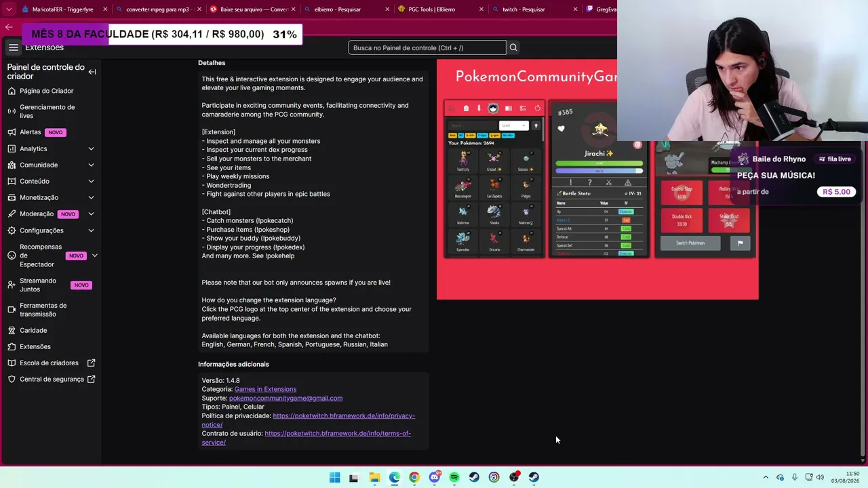The image size is (868, 488).
Task: Go back with the browser back arrow
Action: [8, 27]
